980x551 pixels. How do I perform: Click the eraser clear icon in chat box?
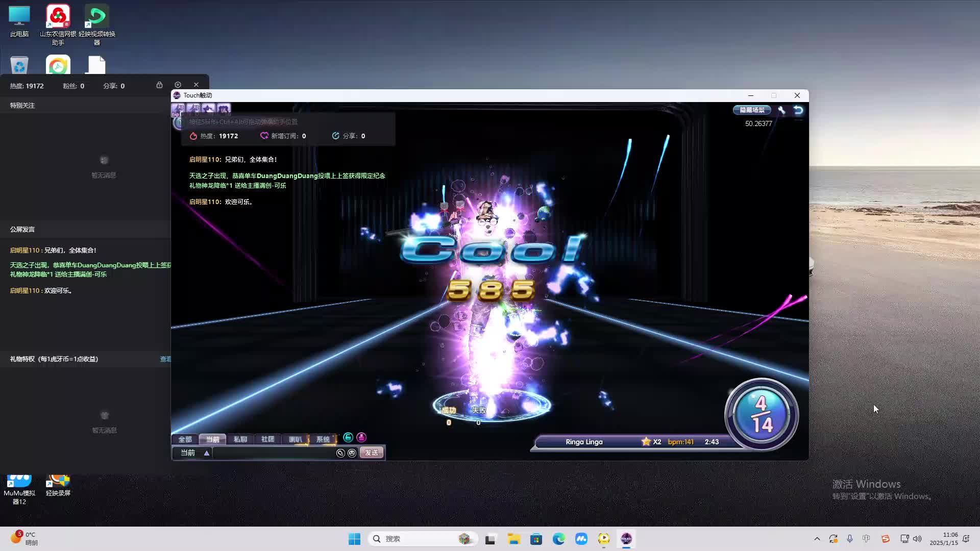point(340,453)
